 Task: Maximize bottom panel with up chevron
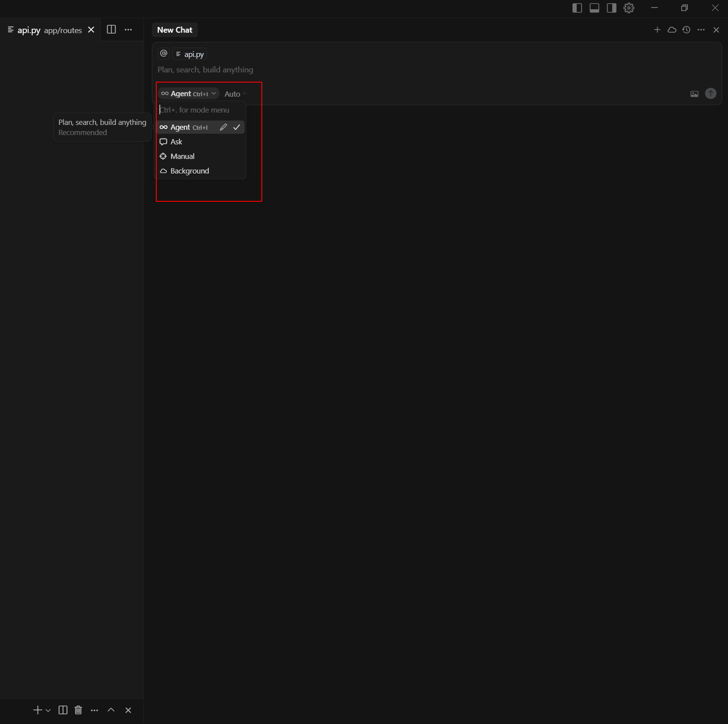[x=111, y=710]
